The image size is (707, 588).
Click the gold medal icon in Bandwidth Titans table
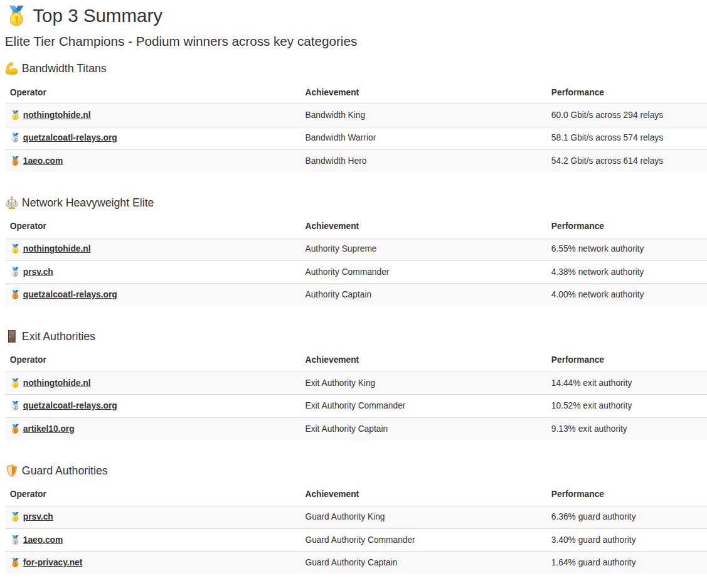point(15,115)
